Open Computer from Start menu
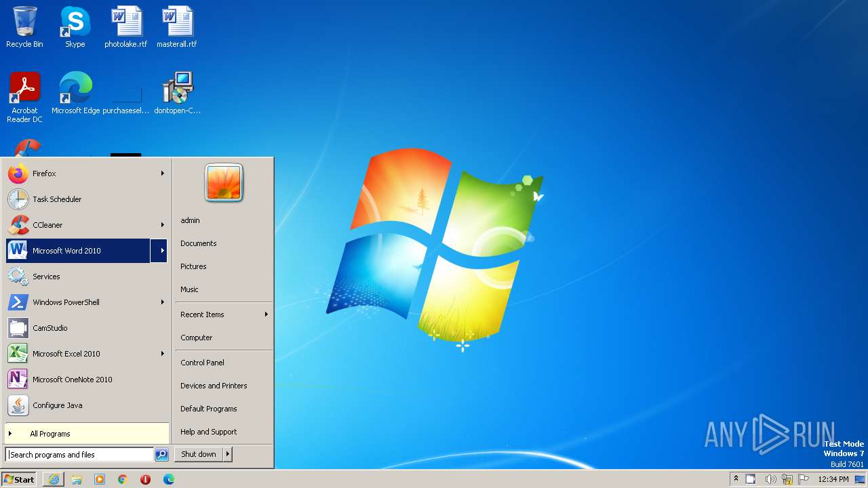Screen dimensions: 868x488 (224, 338)
